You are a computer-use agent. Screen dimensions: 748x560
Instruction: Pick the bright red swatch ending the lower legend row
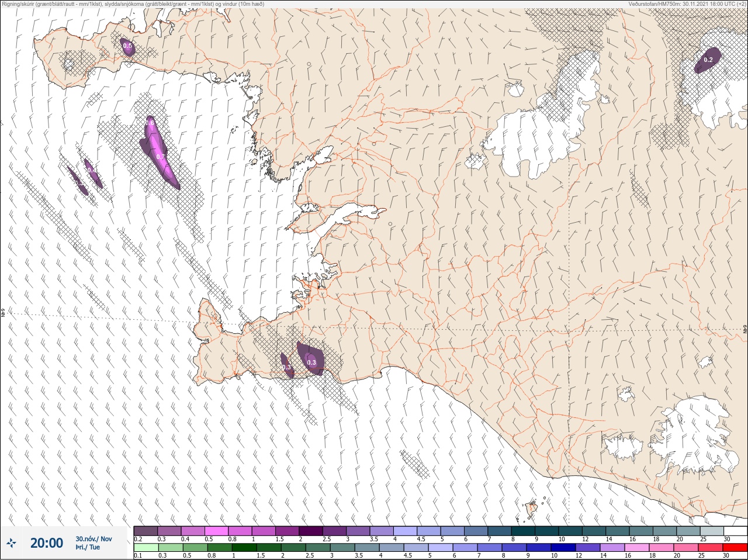tap(735, 548)
